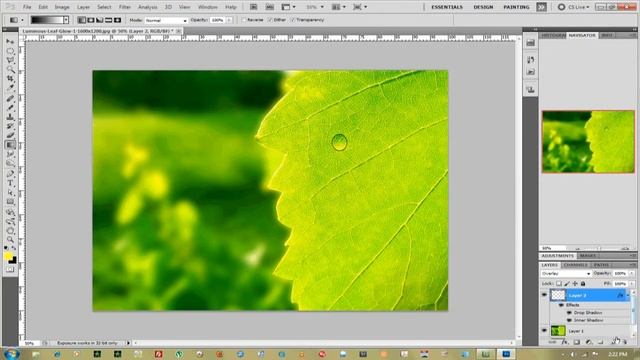Select the Brush tool
The height and width of the screenshot is (360, 640).
click(10, 108)
